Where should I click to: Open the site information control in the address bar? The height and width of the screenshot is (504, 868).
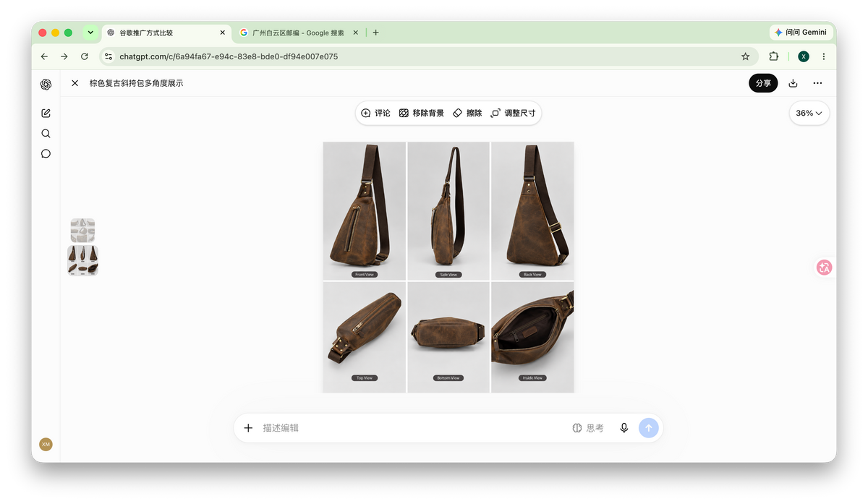(108, 56)
